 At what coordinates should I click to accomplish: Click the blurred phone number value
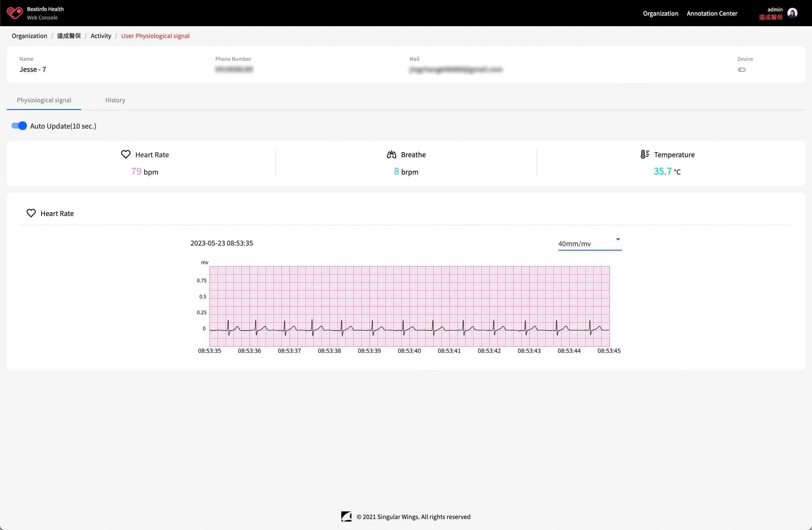[234, 69]
